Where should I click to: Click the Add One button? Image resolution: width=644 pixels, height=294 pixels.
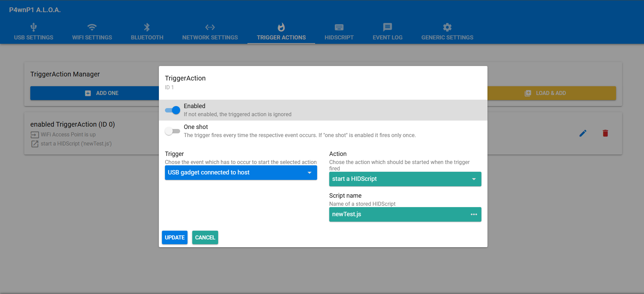(x=95, y=93)
